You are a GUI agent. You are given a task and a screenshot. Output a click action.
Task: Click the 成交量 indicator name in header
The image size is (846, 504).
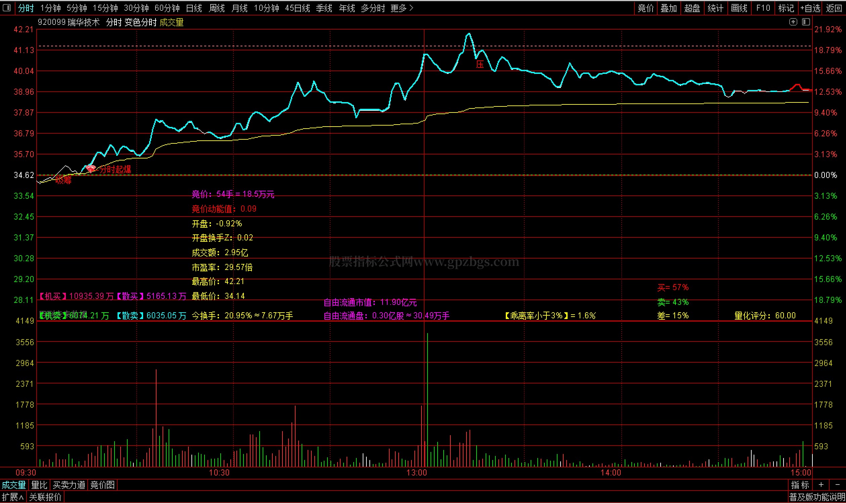(172, 22)
